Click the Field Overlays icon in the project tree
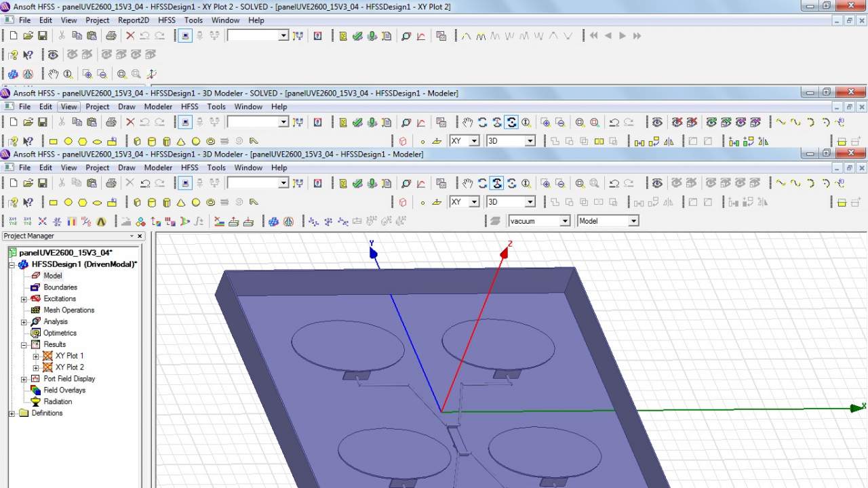This screenshot has height=488, width=868. coord(36,390)
